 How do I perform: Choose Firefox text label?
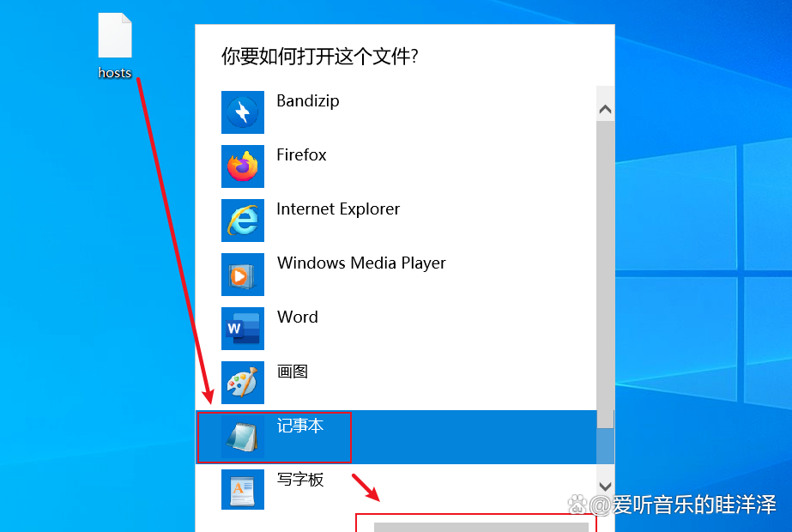pyautogui.click(x=301, y=154)
